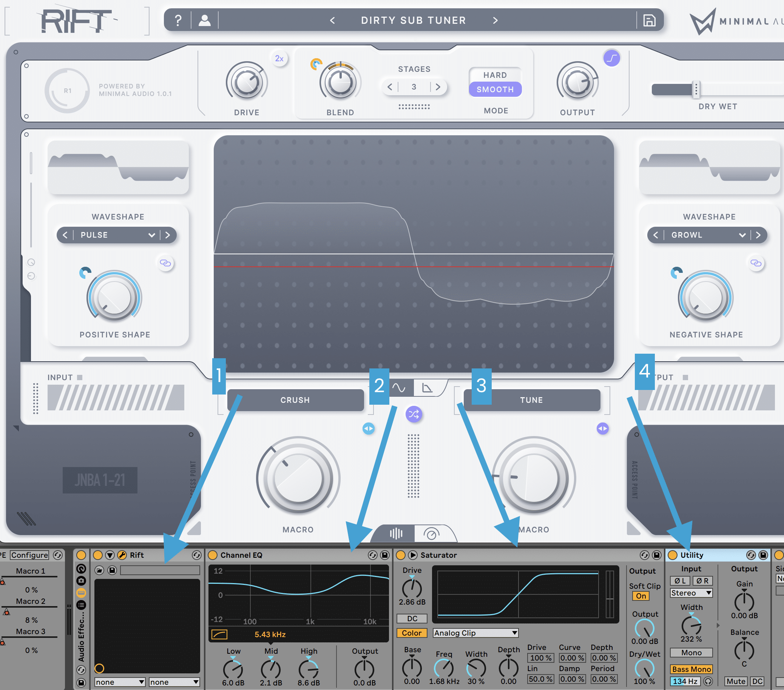Image resolution: width=784 pixels, height=690 pixels.
Task: Toggle the purple soft clip curve icon
Action: coord(611,58)
